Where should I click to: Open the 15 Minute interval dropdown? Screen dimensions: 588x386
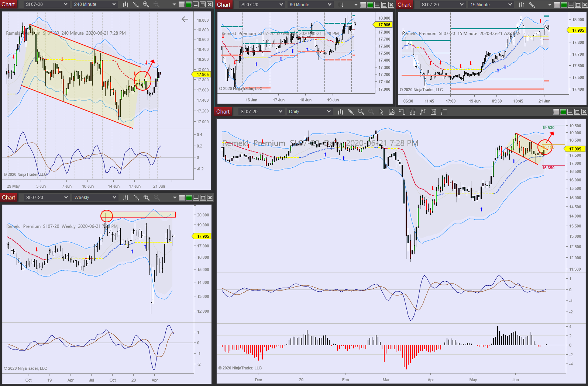pyautogui.click(x=491, y=5)
